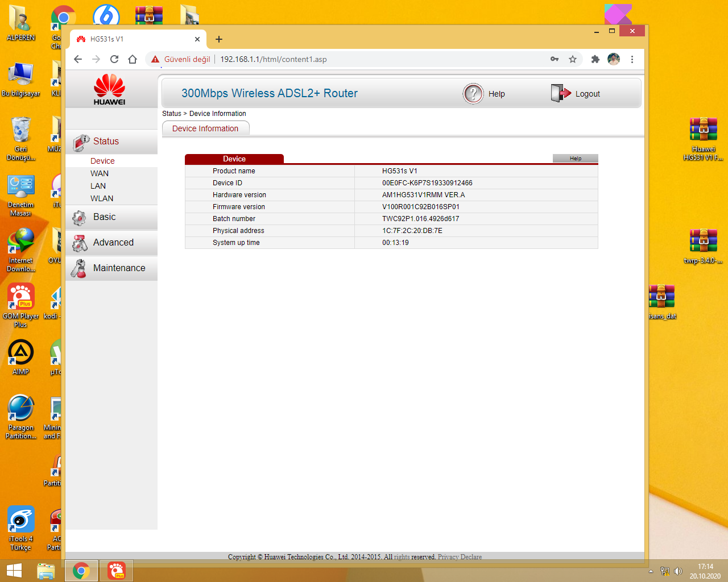The height and width of the screenshot is (582, 728).
Task: Select Huawei HG531 V1 archive icon
Action: (x=704, y=139)
